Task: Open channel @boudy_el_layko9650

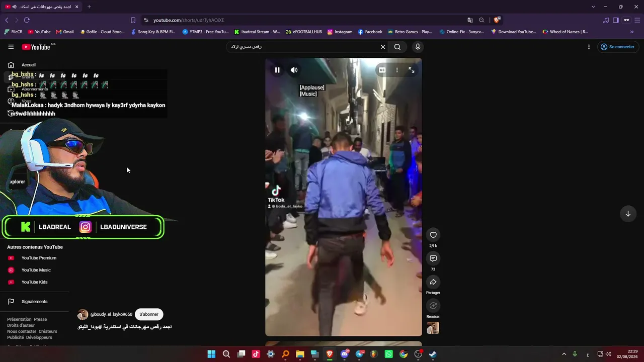Action: (111, 314)
